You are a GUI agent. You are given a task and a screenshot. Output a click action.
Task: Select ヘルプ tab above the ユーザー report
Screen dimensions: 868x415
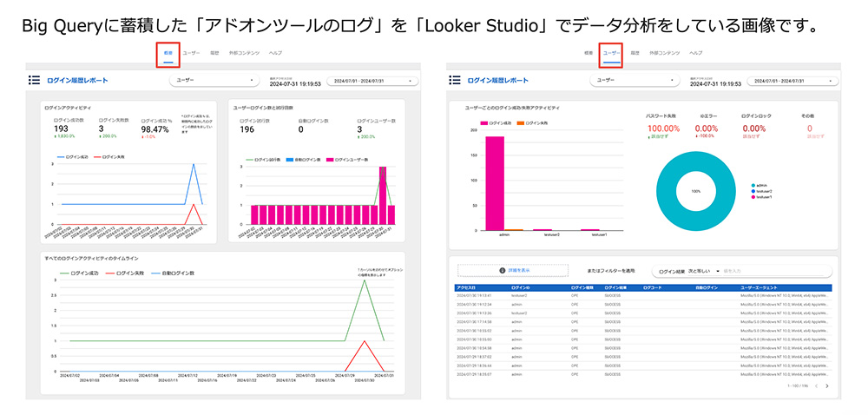pyautogui.click(x=695, y=53)
